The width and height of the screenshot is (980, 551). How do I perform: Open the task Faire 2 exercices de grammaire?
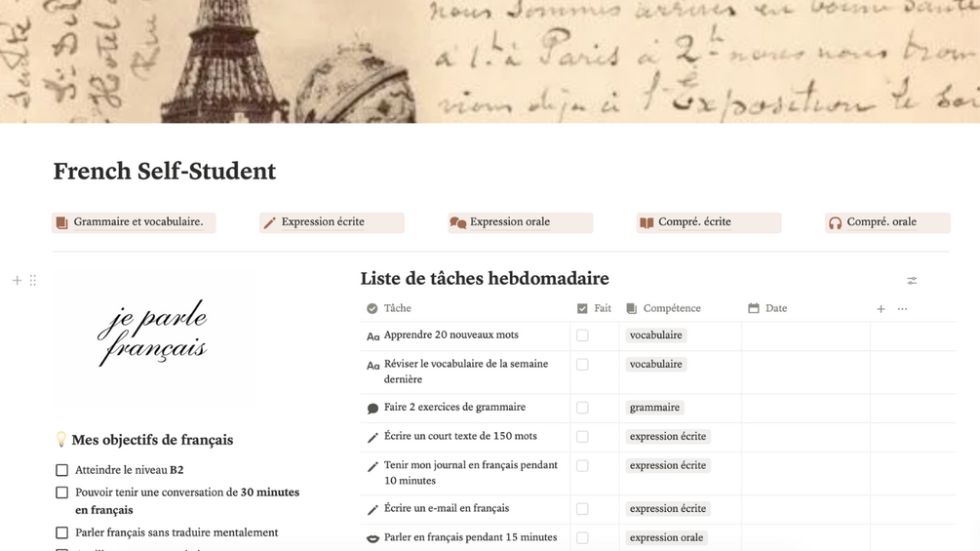(455, 407)
